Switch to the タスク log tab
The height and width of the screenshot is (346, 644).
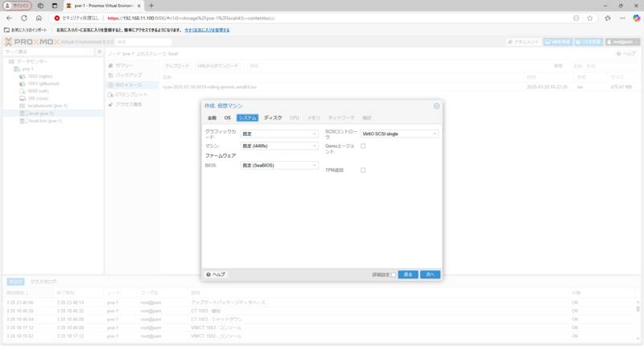tap(15, 282)
